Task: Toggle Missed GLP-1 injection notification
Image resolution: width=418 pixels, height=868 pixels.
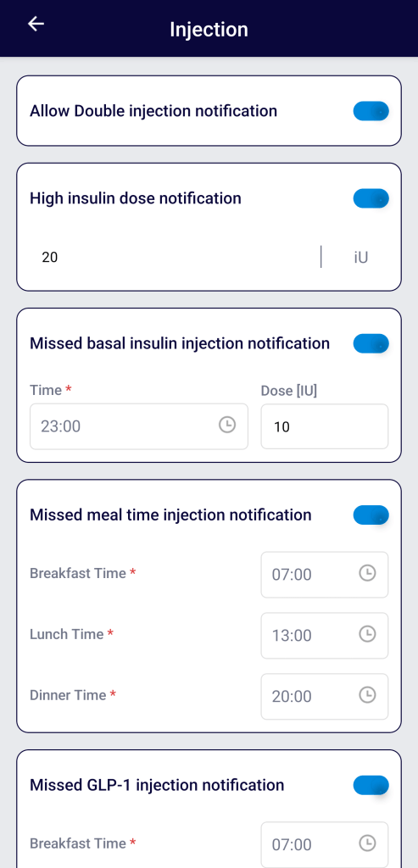Action: tap(371, 786)
